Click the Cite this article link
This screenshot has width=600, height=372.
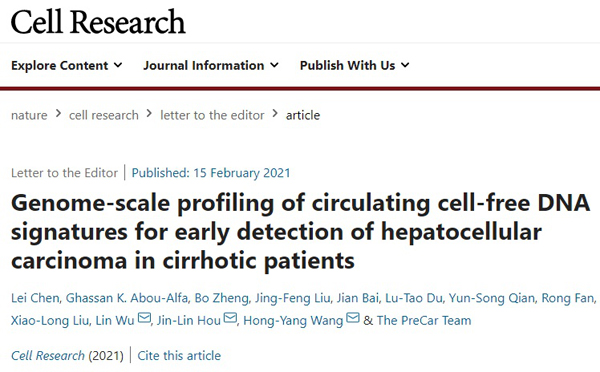pos(179,356)
